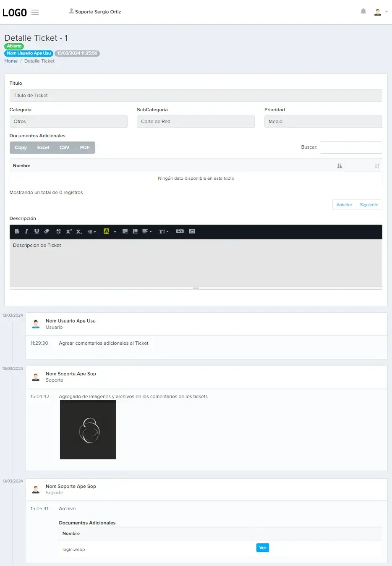Click comment text 'Agrear comentarios adicionales al Ticket'
This screenshot has height=566, width=392.
[x=104, y=343]
